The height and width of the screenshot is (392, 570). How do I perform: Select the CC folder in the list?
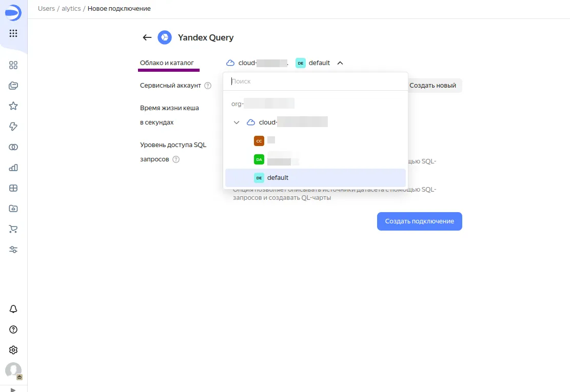tap(315, 141)
